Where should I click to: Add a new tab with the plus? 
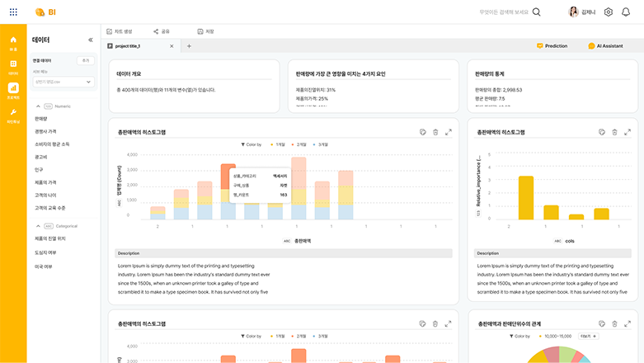189,46
